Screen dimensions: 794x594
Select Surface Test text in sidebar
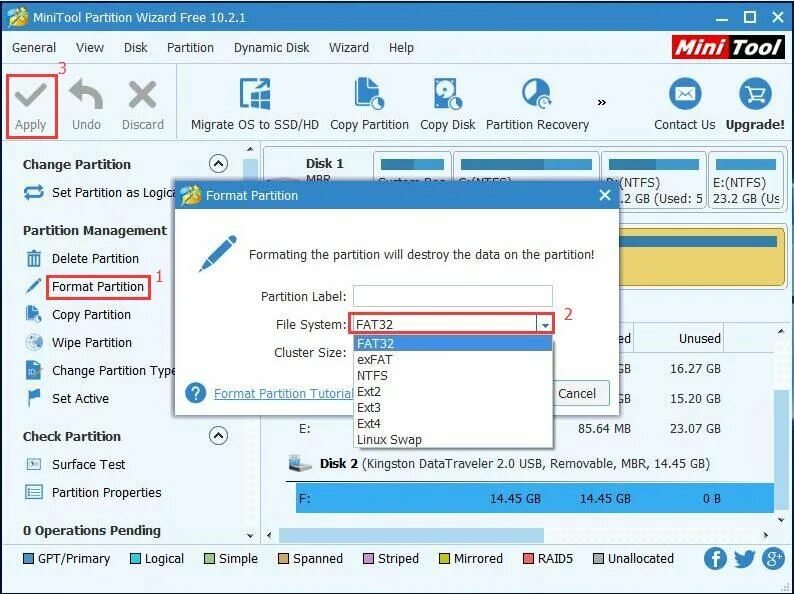(x=89, y=465)
